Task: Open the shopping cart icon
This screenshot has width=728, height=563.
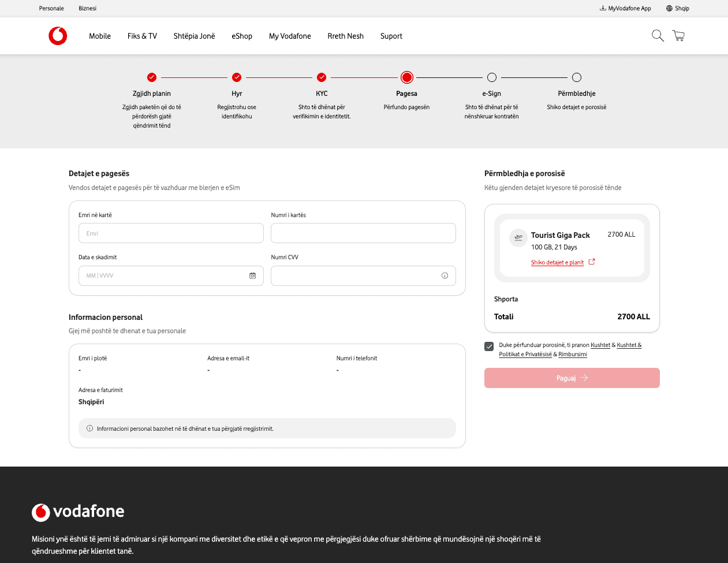Action: 678,36
